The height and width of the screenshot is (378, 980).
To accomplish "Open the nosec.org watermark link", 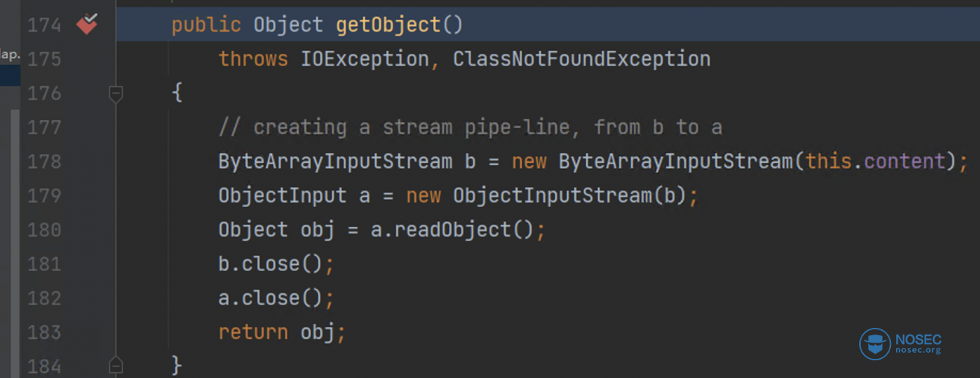I will pyautogui.click(x=918, y=351).
